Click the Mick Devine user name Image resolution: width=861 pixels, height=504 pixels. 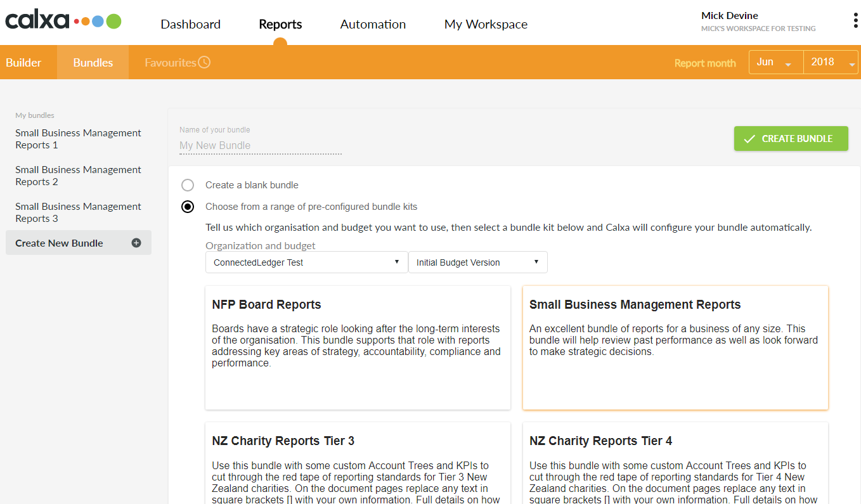click(x=730, y=15)
